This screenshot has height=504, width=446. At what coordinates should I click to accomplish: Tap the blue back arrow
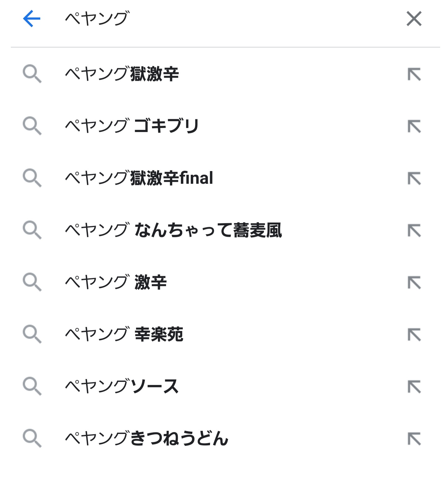click(32, 19)
